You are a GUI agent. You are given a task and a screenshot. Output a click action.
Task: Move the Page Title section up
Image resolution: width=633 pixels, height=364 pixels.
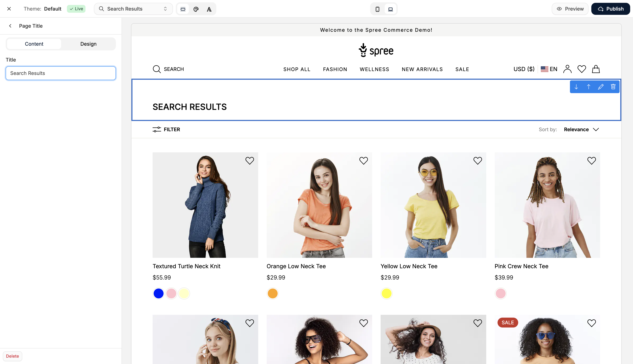click(x=588, y=87)
